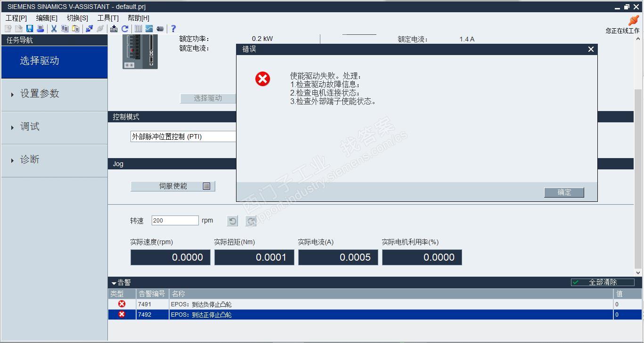Image resolution: width=644 pixels, height=343 pixels.
Task: Open the 工程[P] menu
Action: (16, 18)
